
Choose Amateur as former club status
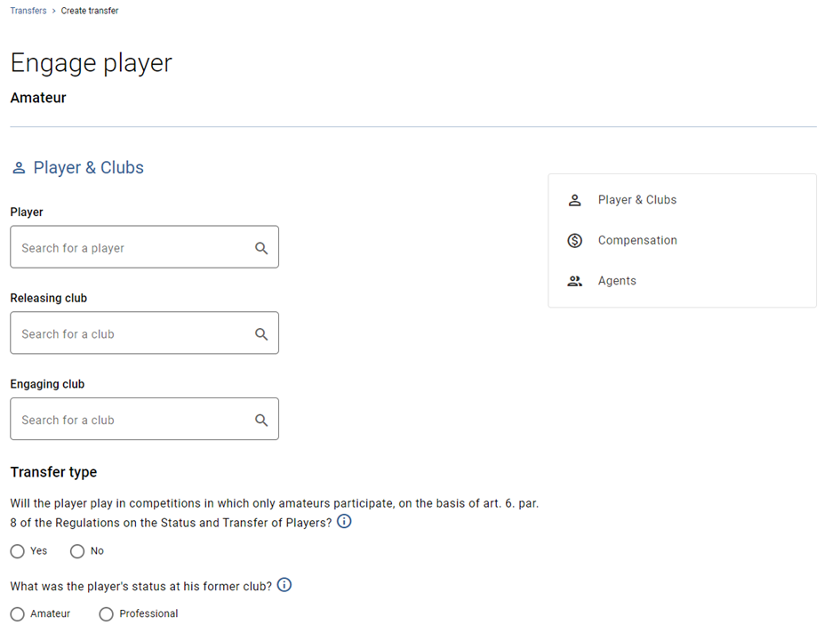pos(17,614)
